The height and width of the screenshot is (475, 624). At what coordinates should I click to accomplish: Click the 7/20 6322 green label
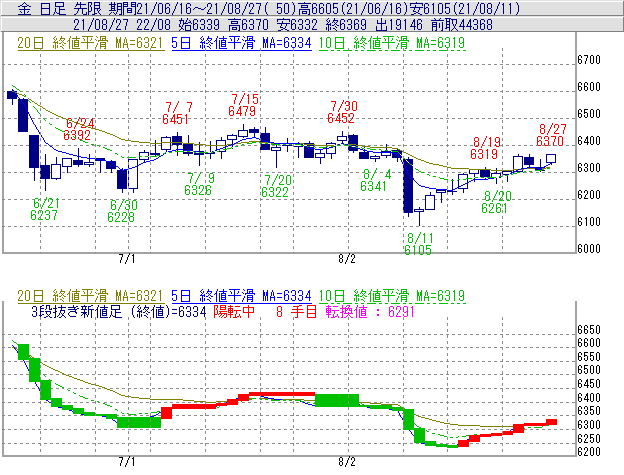click(276, 186)
